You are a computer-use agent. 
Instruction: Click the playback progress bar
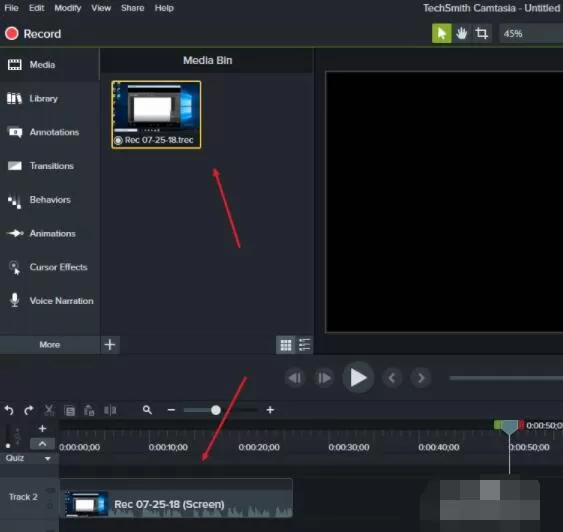pyautogui.click(x=506, y=378)
